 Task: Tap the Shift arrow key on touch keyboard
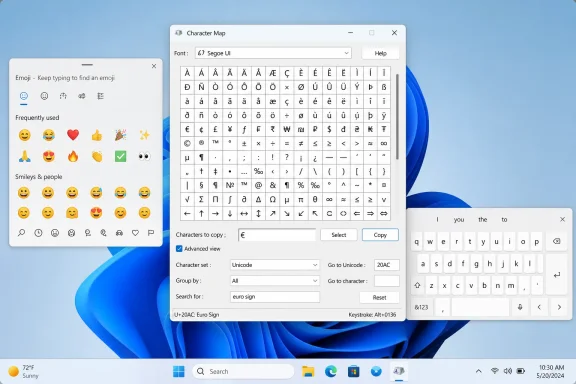pos(417,285)
